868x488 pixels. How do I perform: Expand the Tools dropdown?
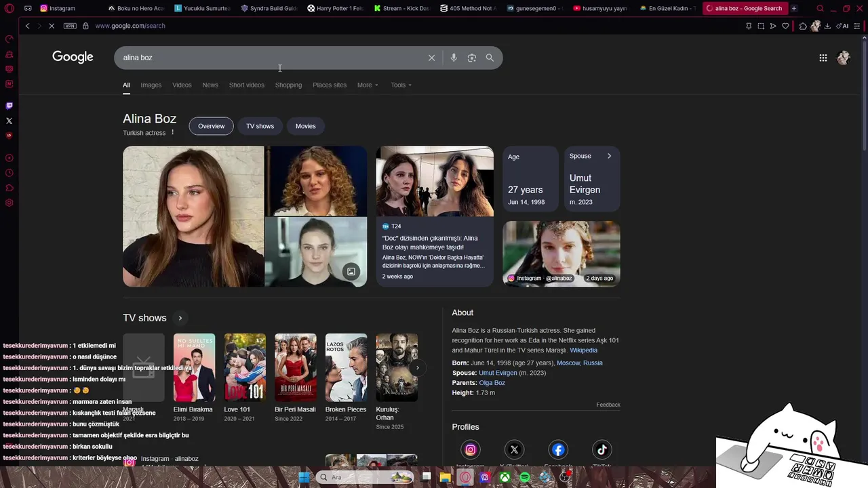[401, 85]
